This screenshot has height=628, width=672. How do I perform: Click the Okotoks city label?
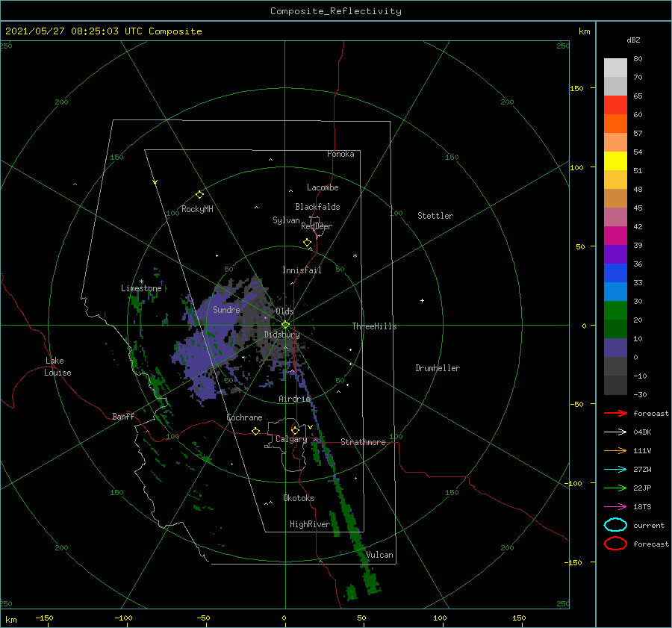(x=299, y=498)
